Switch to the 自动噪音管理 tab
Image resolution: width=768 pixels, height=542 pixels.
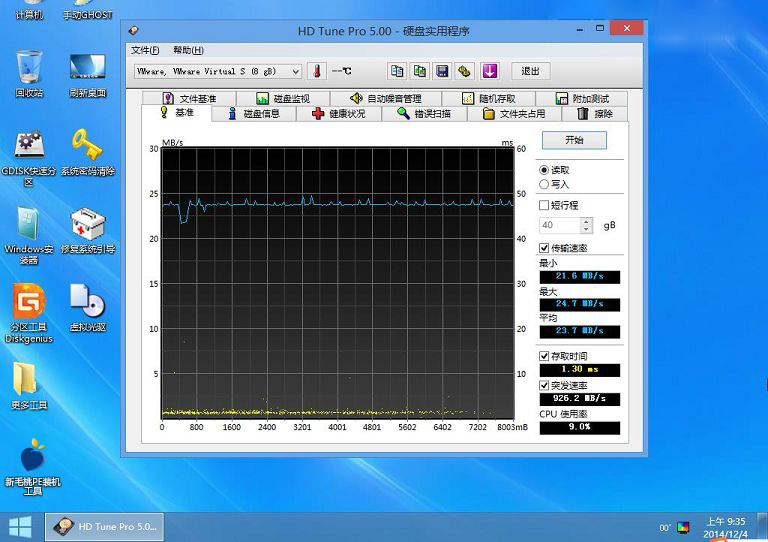(386, 98)
